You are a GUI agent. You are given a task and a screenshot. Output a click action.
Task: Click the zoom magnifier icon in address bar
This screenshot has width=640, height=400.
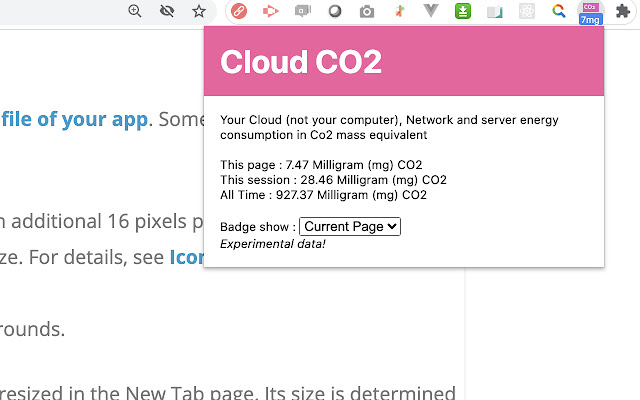coord(135,11)
